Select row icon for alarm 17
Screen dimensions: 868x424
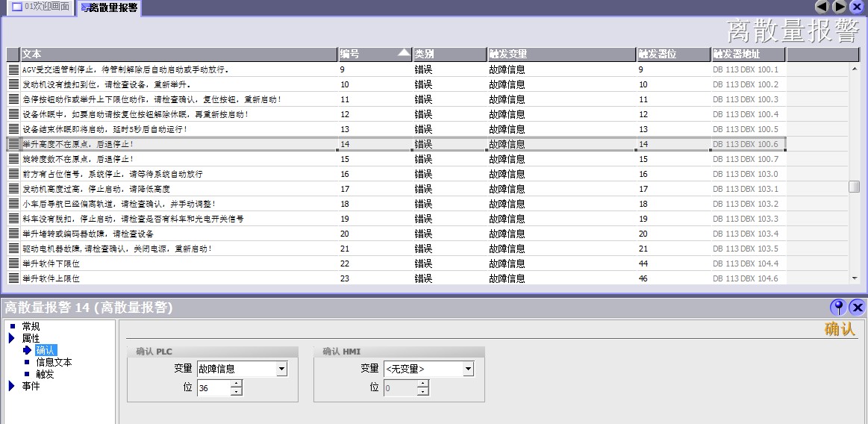[14, 189]
